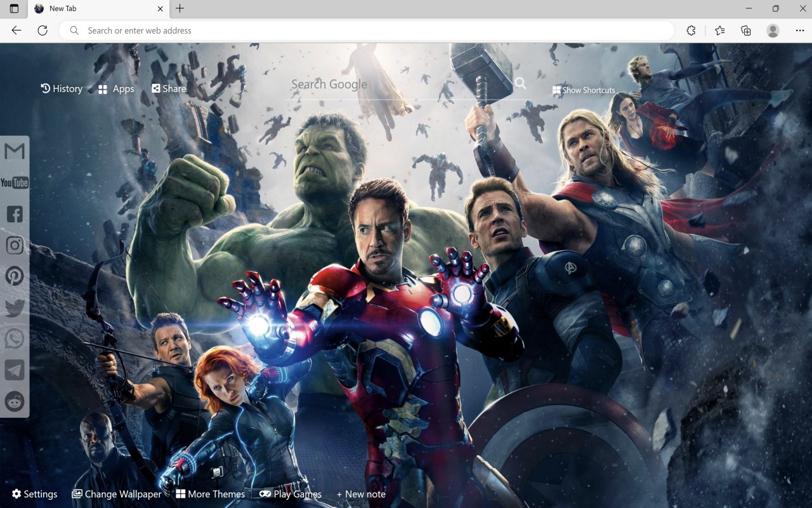Image resolution: width=812 pixels, height=508 pixels.
Task: Close the New Tab tab
Action: pos(160,9)
